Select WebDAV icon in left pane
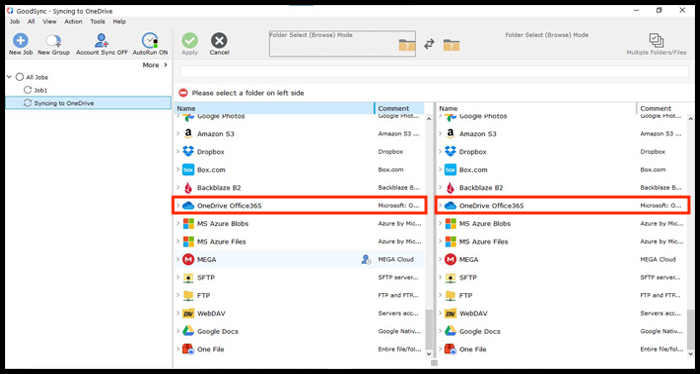 point(188,313)
